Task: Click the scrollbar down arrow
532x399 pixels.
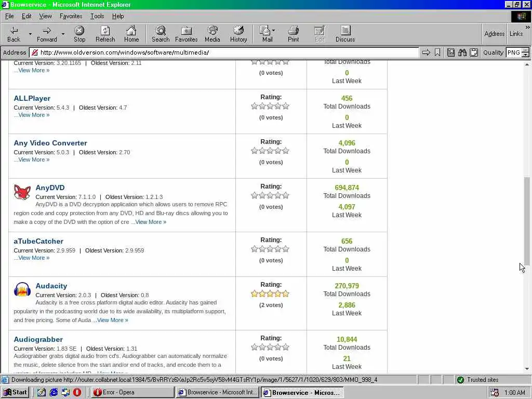Action: (x=527, y=369)
